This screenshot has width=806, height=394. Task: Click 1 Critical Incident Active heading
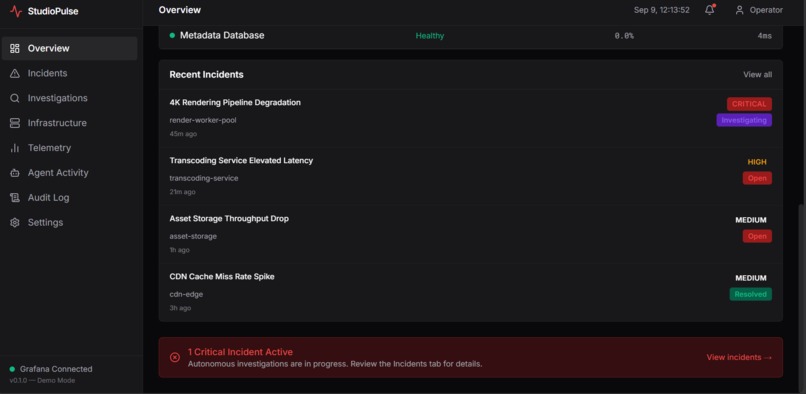pyautogui.click(x=240, y=352)
